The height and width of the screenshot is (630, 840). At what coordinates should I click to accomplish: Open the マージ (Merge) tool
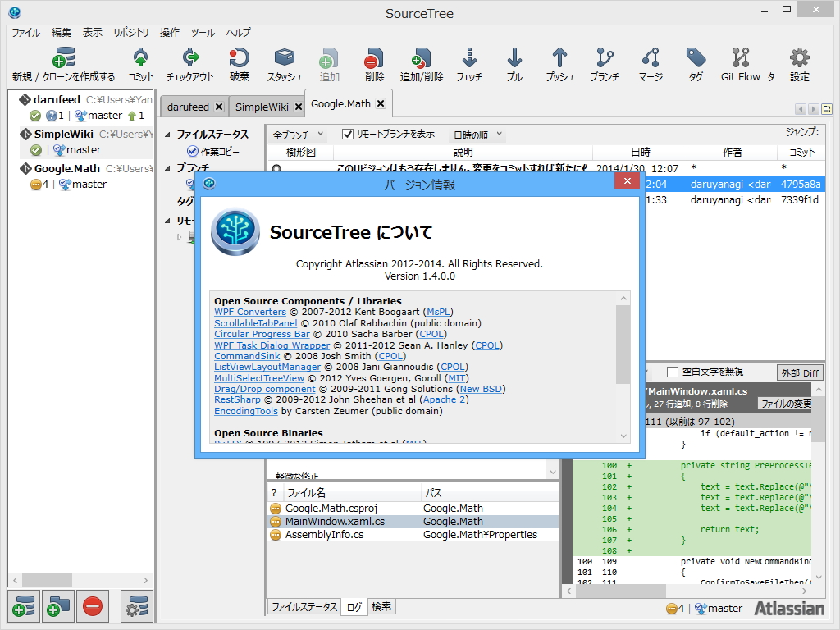point(651,64)
